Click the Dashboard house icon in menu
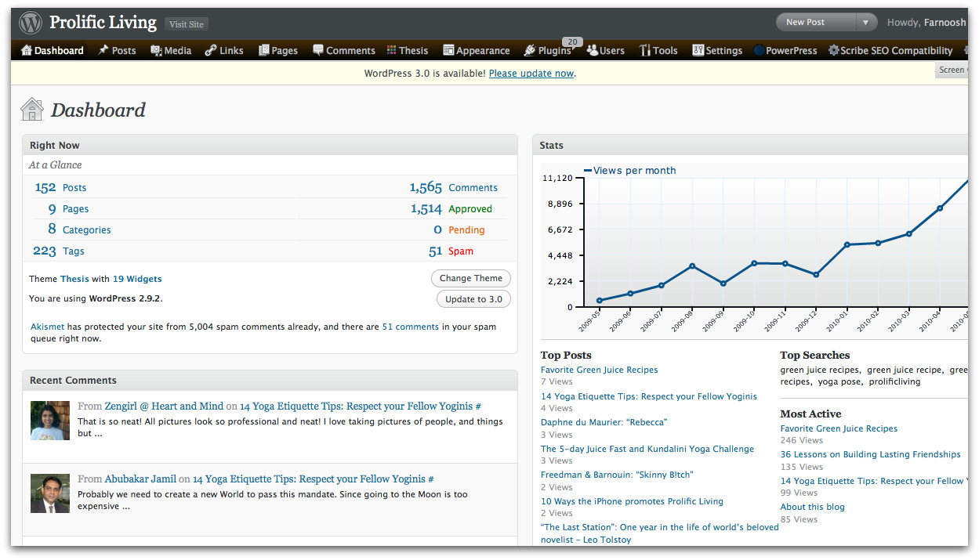979x560 pixels. point(27,50)
